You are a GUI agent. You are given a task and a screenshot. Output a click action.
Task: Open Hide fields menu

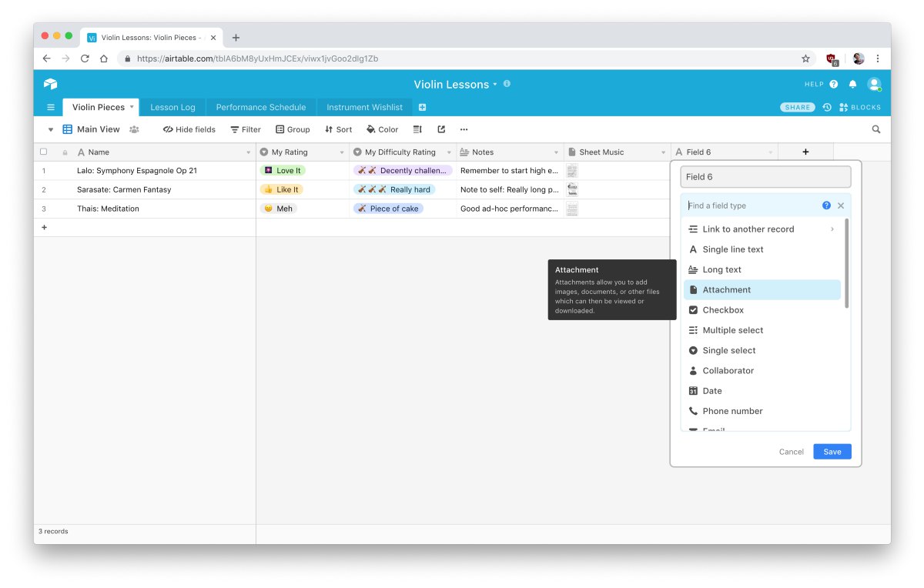tap(189, 129)
